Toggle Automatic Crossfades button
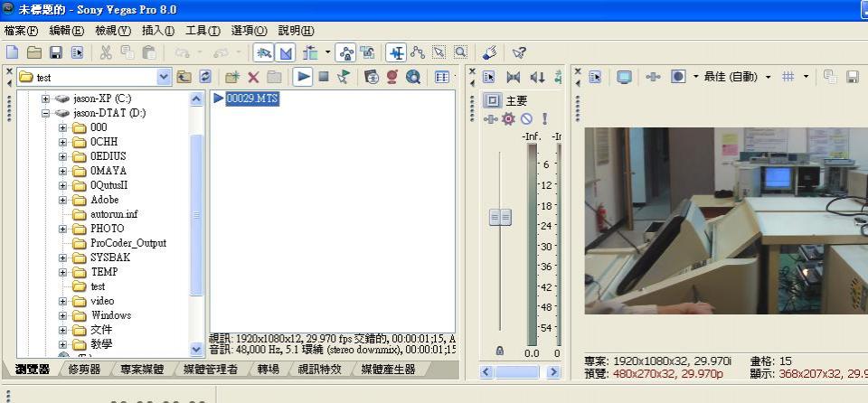The height and width of the screenshot is (403, 868). click(x=286, y=52)
